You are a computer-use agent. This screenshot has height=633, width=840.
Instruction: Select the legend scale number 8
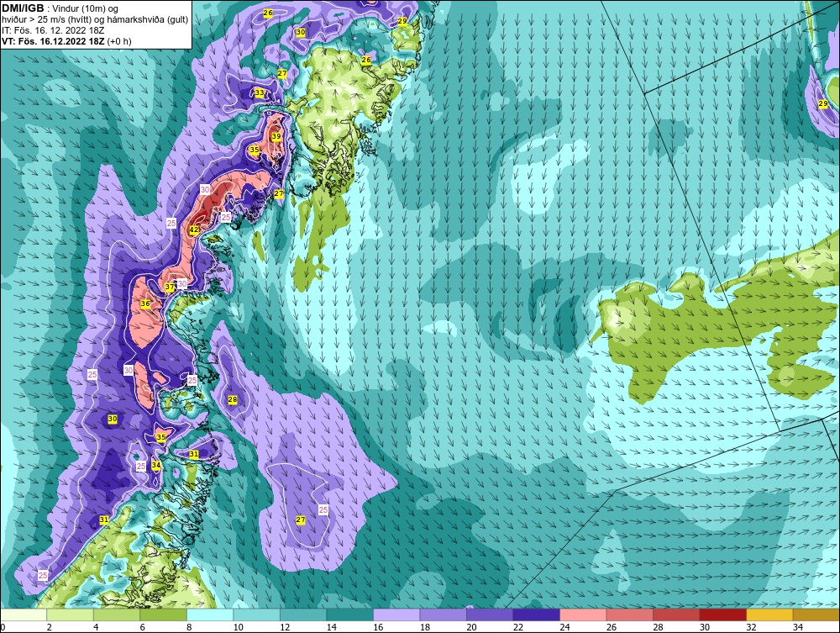tap(188, 627)
